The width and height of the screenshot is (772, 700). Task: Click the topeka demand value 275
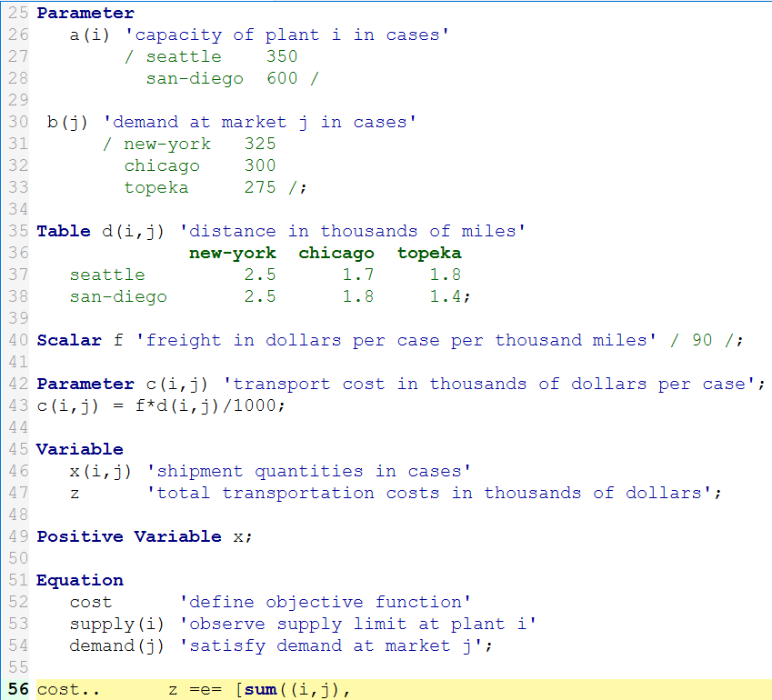pos(260,187)
